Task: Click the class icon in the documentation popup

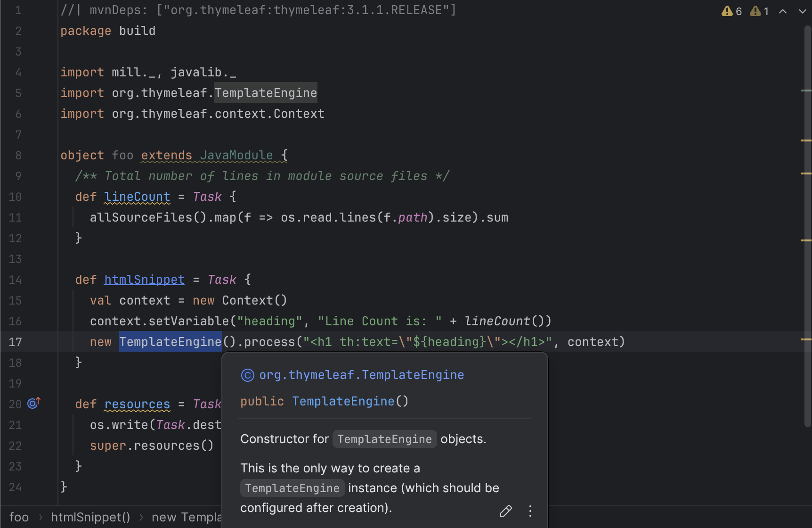Action: (x=247, y=375)
